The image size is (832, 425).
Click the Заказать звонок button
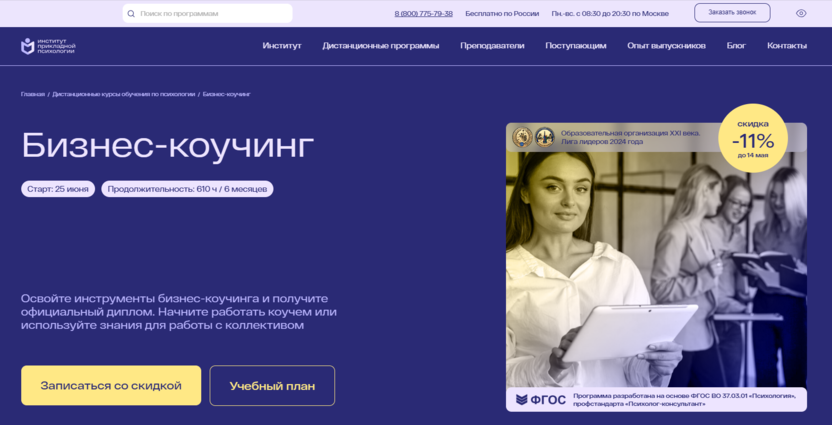(x=732, y=13)
